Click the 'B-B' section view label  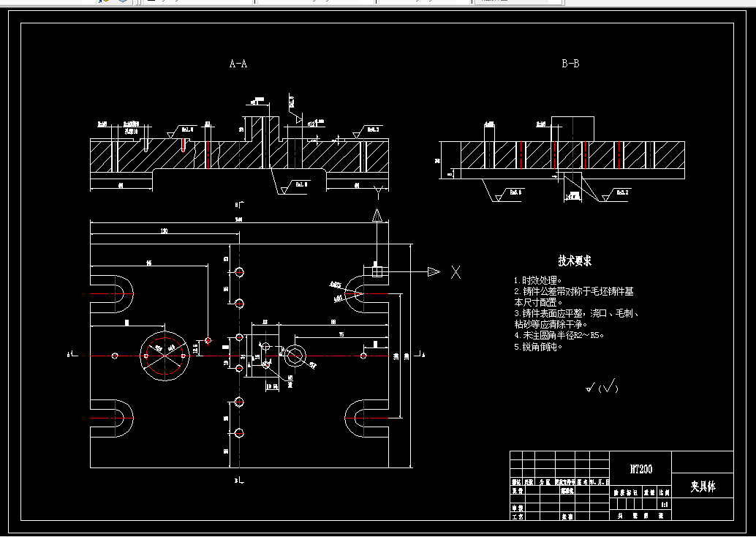pyautogui.click(x=570, y=63)
